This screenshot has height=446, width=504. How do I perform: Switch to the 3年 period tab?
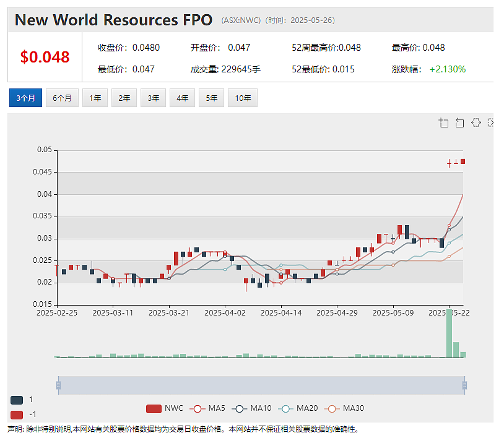[154, 98]
